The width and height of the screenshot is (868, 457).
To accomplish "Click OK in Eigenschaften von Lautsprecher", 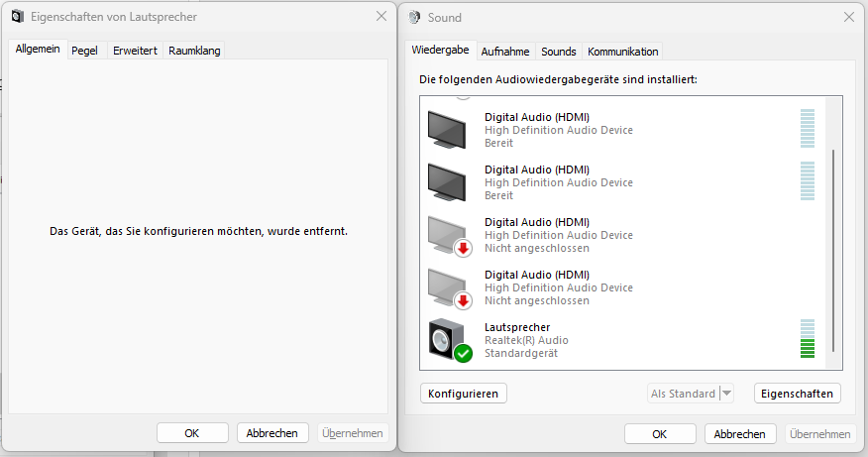I will click(x=192, y=432).
